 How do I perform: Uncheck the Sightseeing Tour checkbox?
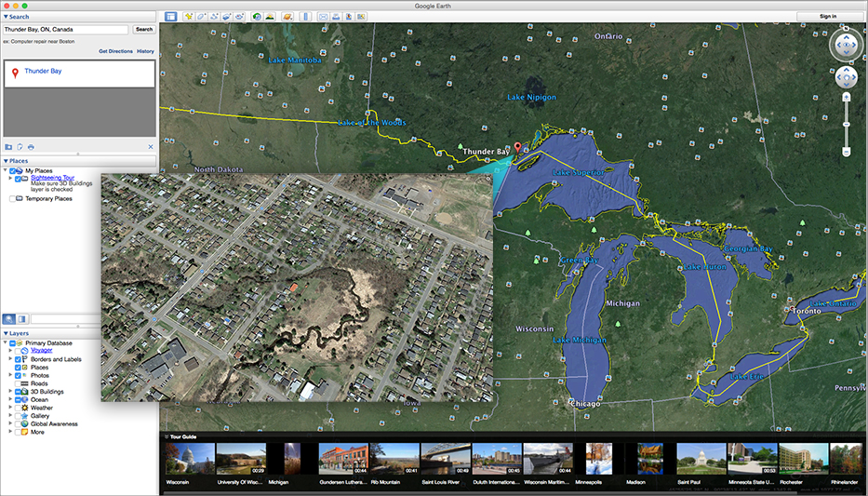click(x=18, y=179)
